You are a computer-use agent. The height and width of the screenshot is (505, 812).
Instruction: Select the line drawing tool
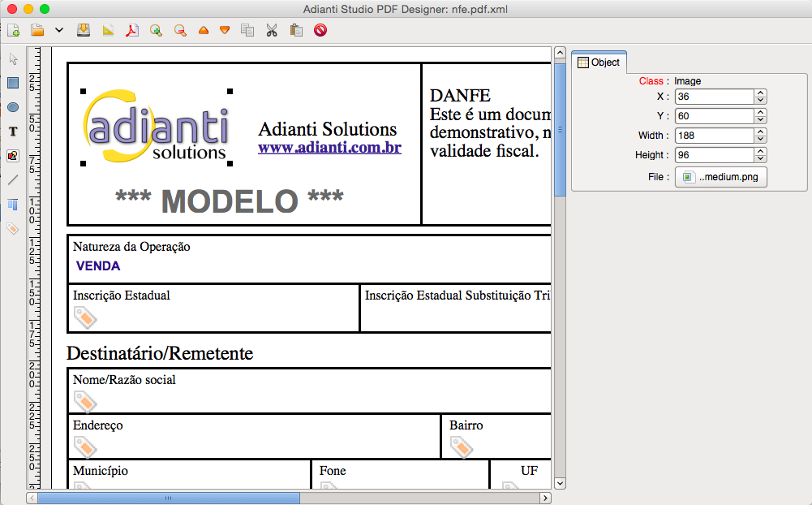click(x=13, y=180)
